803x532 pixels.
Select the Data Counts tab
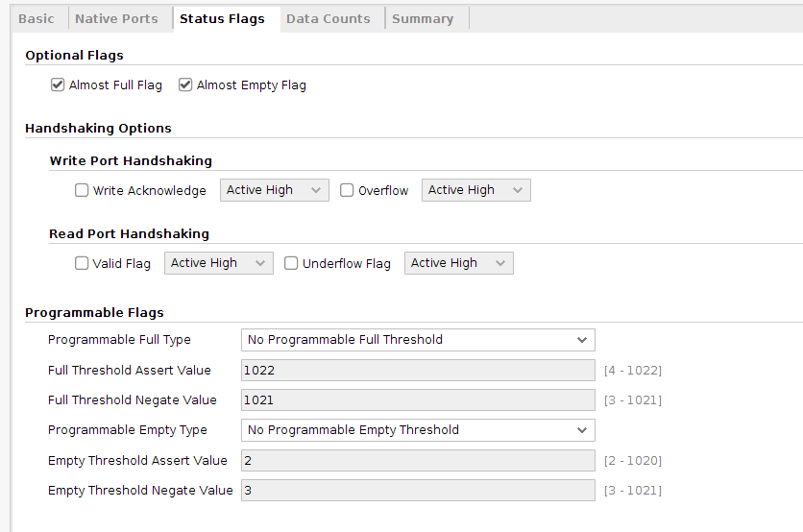(328, 18)
